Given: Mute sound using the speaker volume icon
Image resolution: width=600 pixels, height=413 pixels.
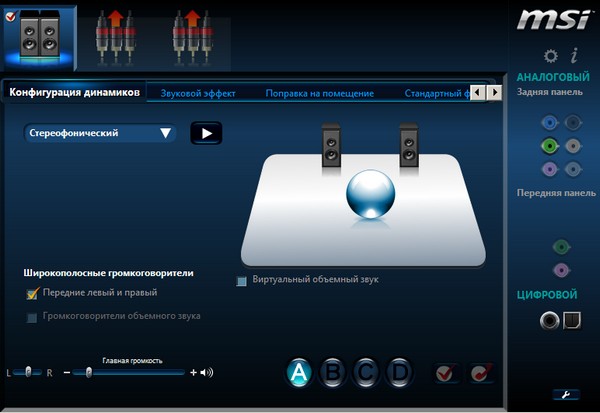Looking at the screenshot, I should (x=207, y=373).
